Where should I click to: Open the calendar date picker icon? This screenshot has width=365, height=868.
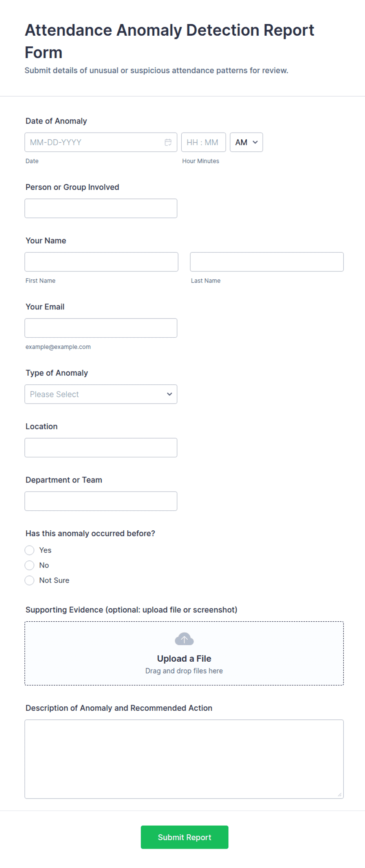coord(168,142)
